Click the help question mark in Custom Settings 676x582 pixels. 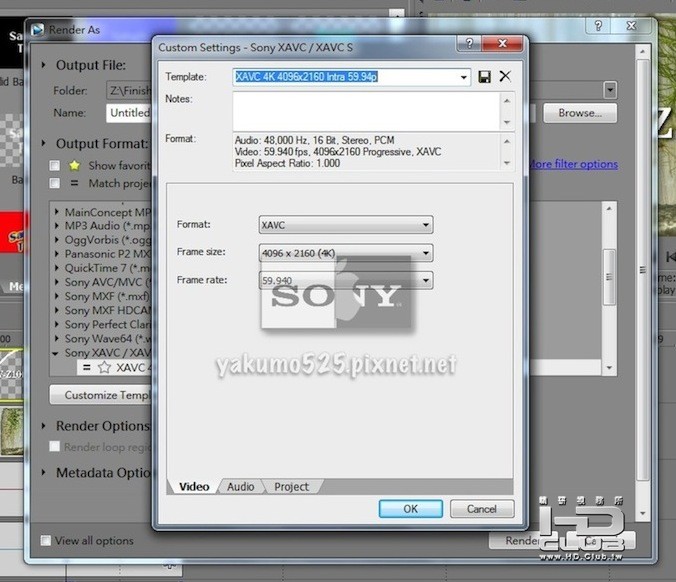tap(469, 43)
